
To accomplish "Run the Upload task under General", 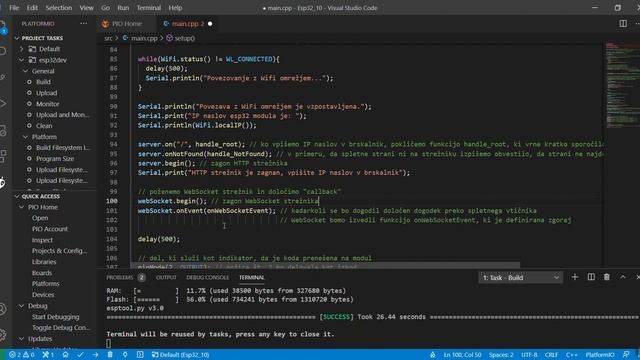I will (47, 93).
